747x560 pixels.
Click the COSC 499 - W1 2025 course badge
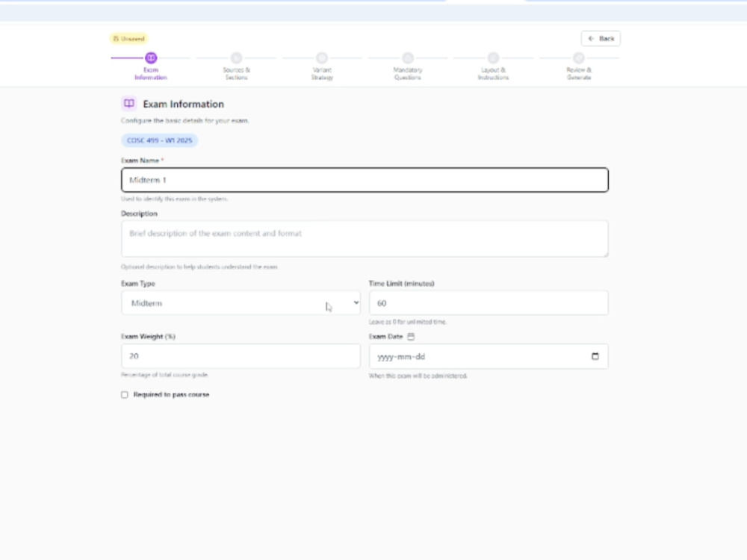point(159,140)
